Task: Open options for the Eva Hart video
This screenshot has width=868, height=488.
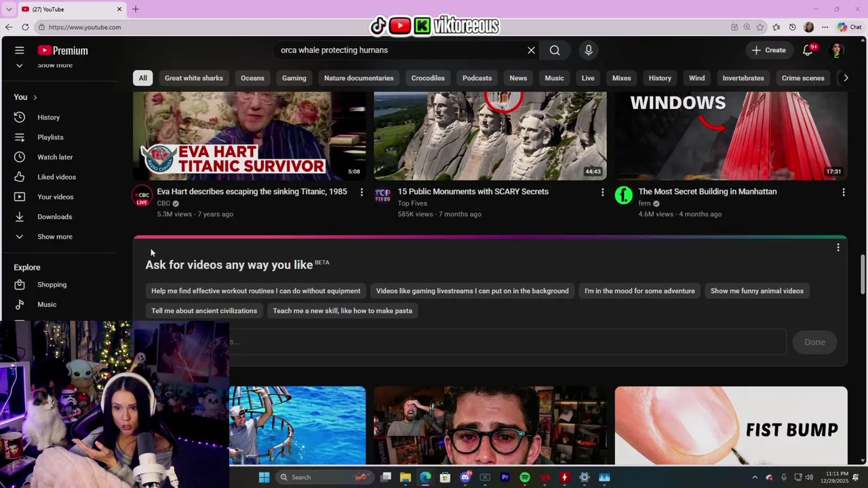Action: point(361,192)
